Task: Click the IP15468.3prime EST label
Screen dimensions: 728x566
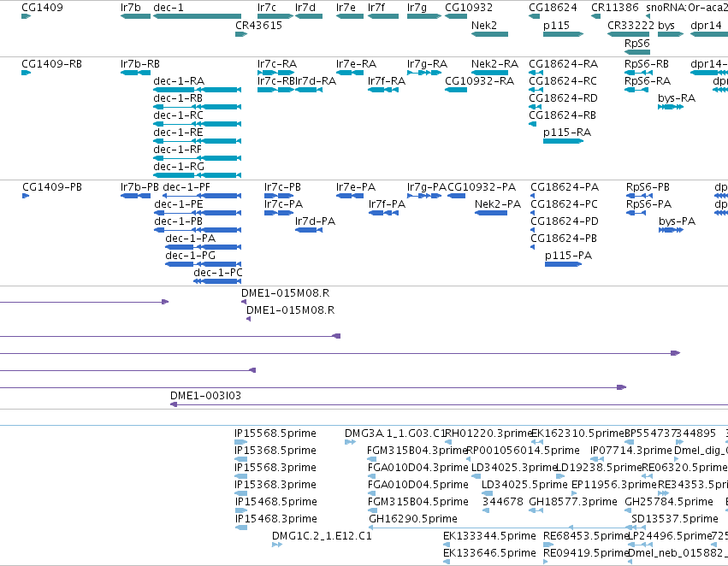Action: 276,519
